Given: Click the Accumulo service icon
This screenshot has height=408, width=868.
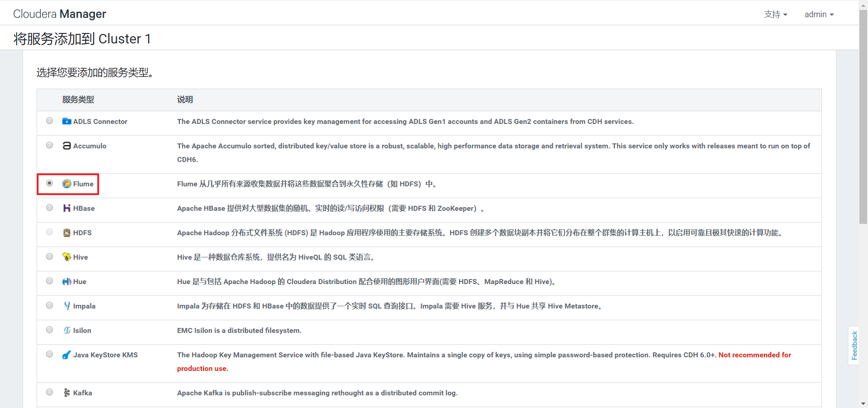Looking at the screenshot, I should point(67,146).
